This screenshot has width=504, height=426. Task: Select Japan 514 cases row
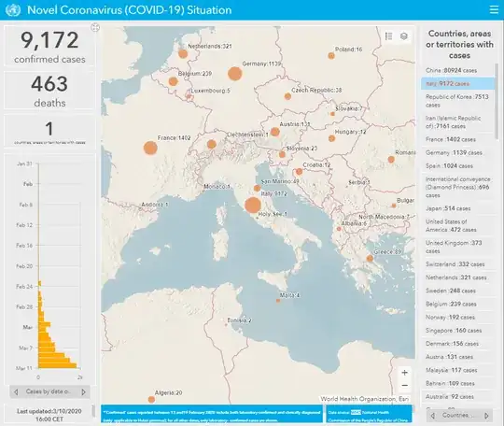pos(458,208)
